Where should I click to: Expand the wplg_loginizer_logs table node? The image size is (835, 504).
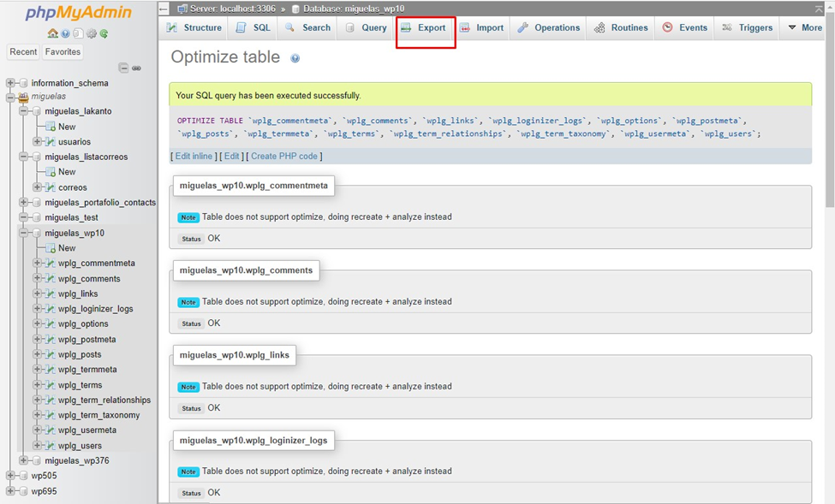coord(38,309)
